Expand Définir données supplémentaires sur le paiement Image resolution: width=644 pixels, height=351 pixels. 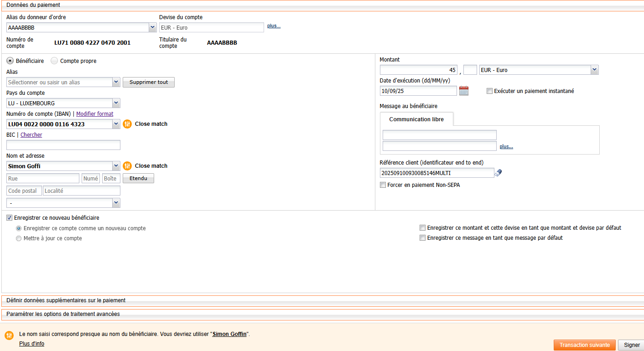click(66, 300)
